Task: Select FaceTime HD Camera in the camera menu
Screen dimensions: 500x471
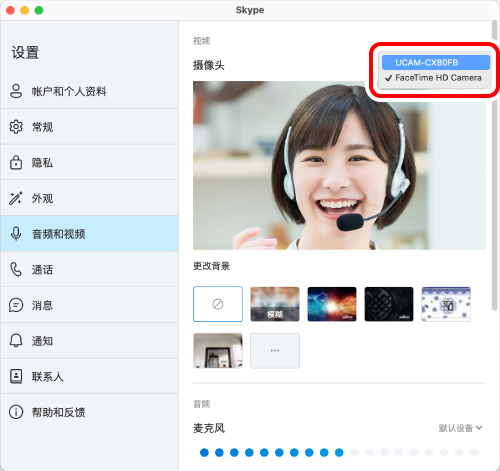Action: (436, 78)
